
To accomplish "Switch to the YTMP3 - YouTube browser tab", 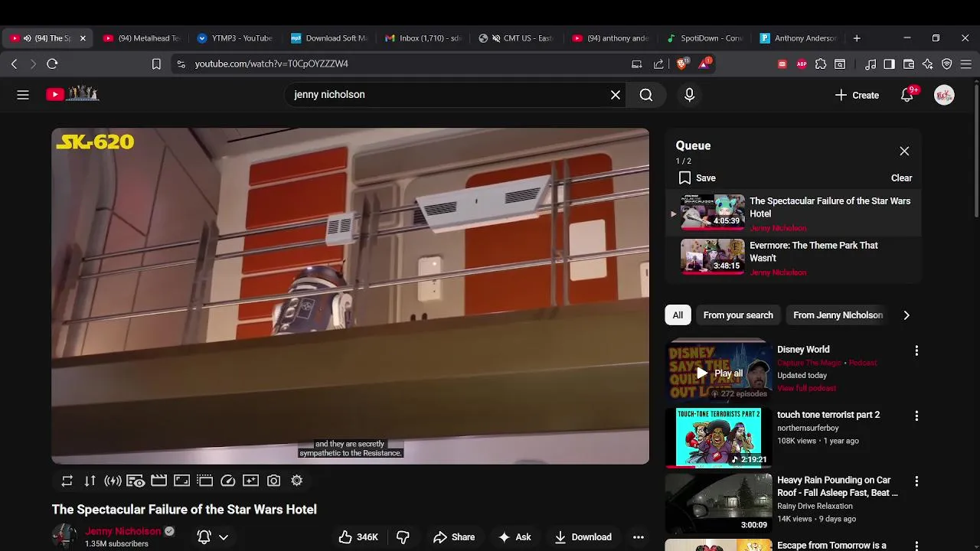I will (235, 38).
